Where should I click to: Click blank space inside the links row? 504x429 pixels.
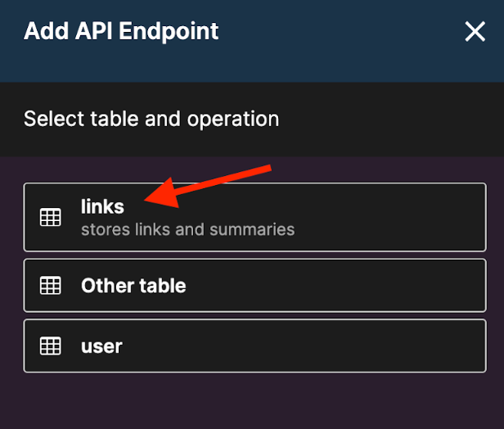coord(385,217)
